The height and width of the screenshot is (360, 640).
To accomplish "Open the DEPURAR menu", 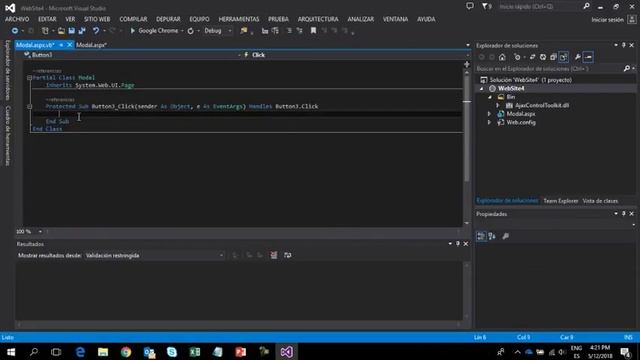I will [x=168, y=19].
